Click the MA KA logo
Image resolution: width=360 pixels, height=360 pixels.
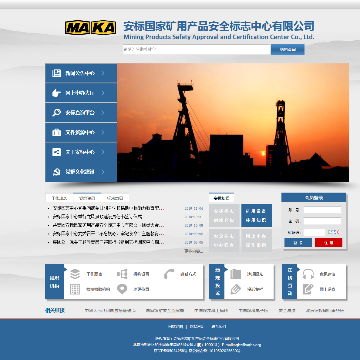pos(90,27)
